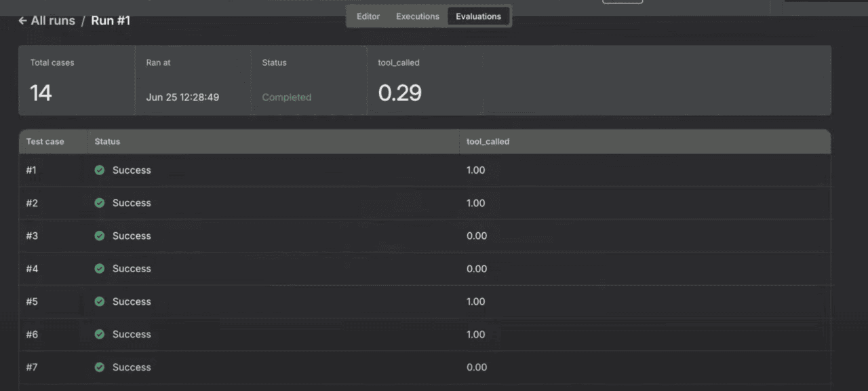The height and width of the screenshot is (391, 868).
Task: Click the Success check icon for test #7
Action: point(100,367)
